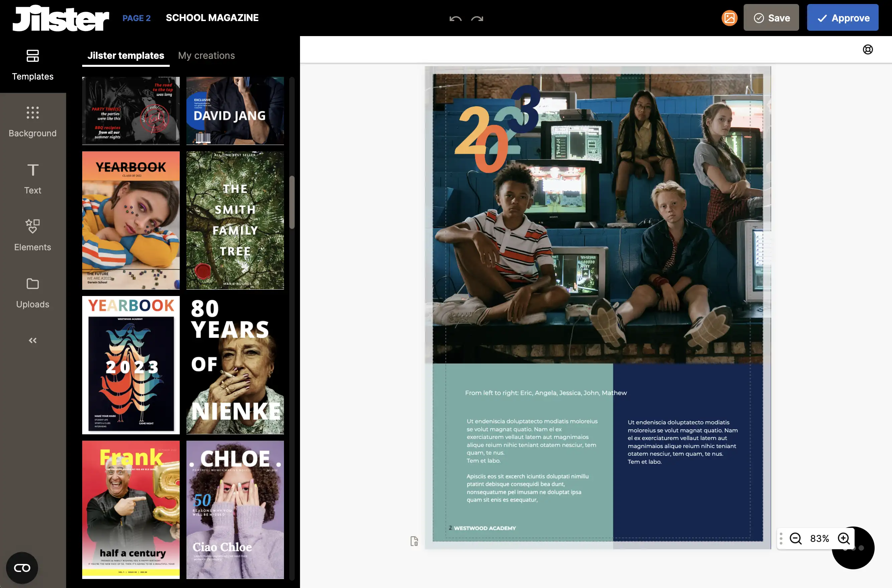Switch to Jilster templates tab
The width and height of the screenshot is (892, 588).
126,55
